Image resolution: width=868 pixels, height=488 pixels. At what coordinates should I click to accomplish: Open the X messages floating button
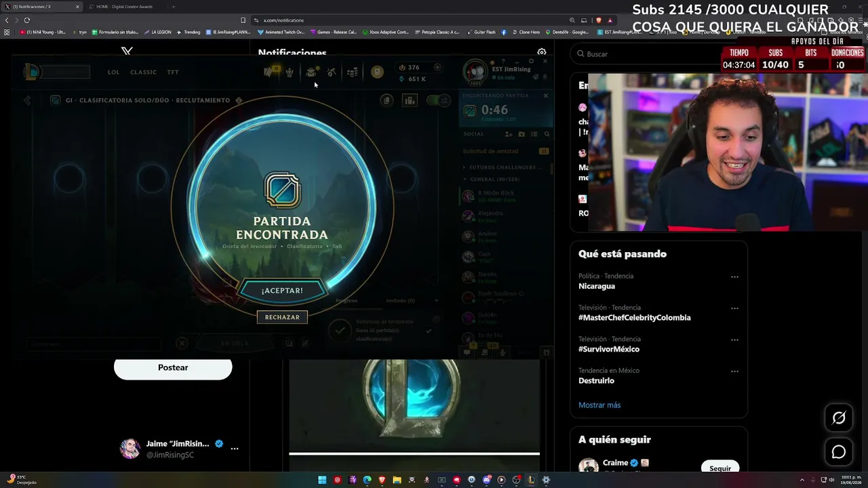pos(839,452)
